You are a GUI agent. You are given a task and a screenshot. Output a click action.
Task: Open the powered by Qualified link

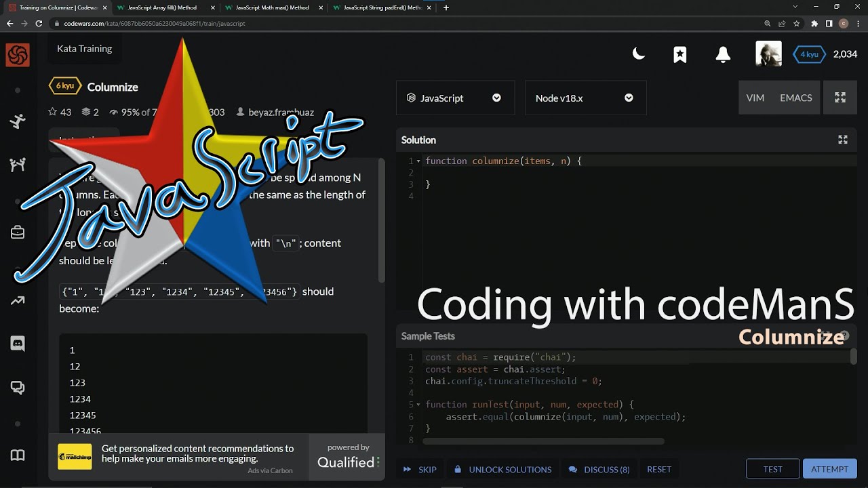349,456
